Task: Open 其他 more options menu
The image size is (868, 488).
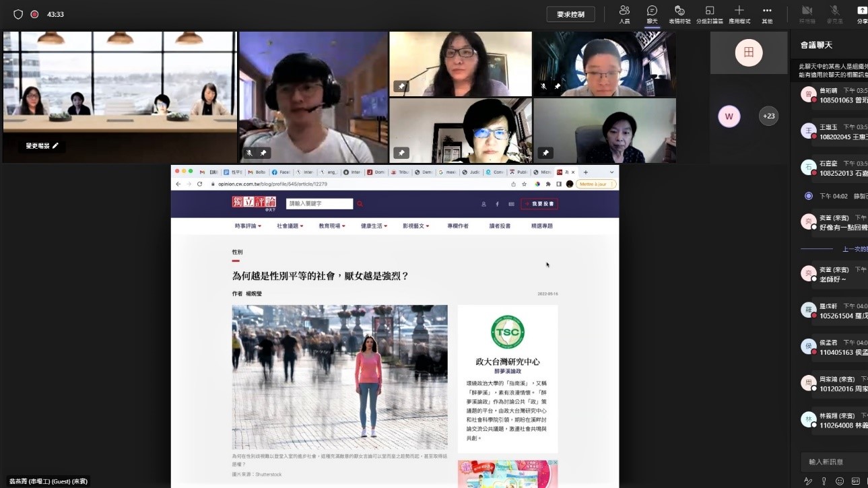Action: [767, 14]
